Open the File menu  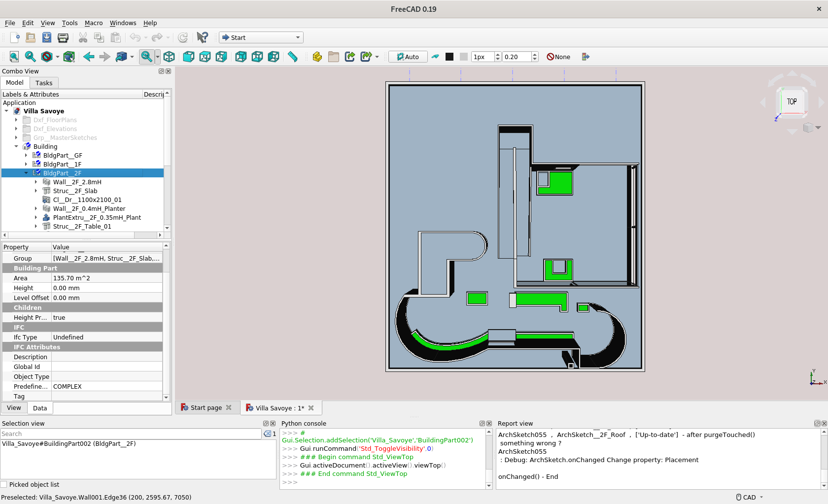pos(10,23)
